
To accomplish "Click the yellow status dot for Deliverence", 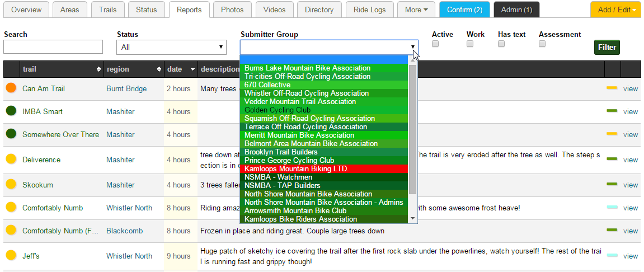I will click(x=11, y=160).
